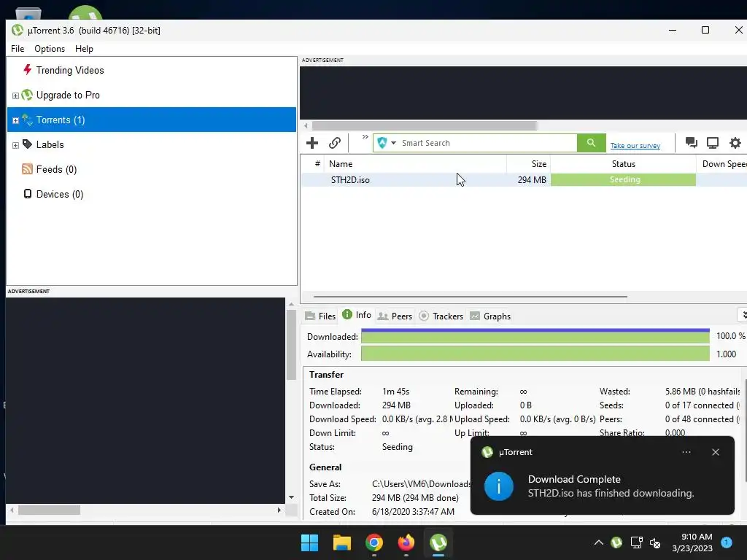Open Windows Start button

pyautogui.click(x=309, y=542)
